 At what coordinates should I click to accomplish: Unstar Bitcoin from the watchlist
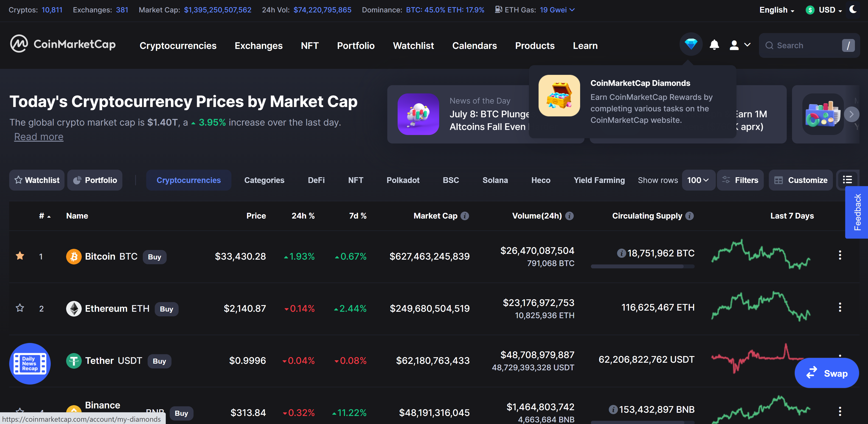[20, 256]
